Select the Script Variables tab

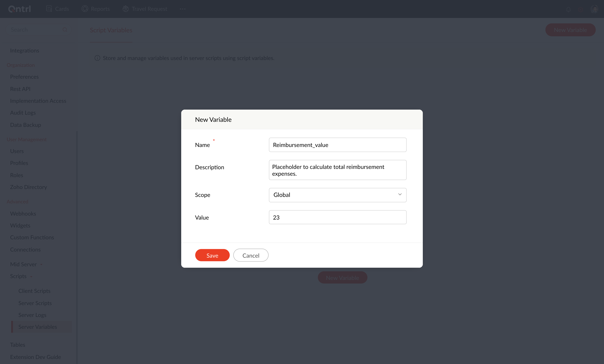click(111, 30)
